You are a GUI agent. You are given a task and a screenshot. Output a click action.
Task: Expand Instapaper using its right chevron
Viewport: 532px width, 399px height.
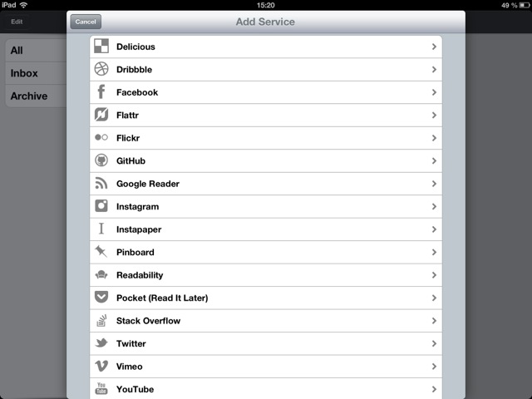tap(434, 229)
